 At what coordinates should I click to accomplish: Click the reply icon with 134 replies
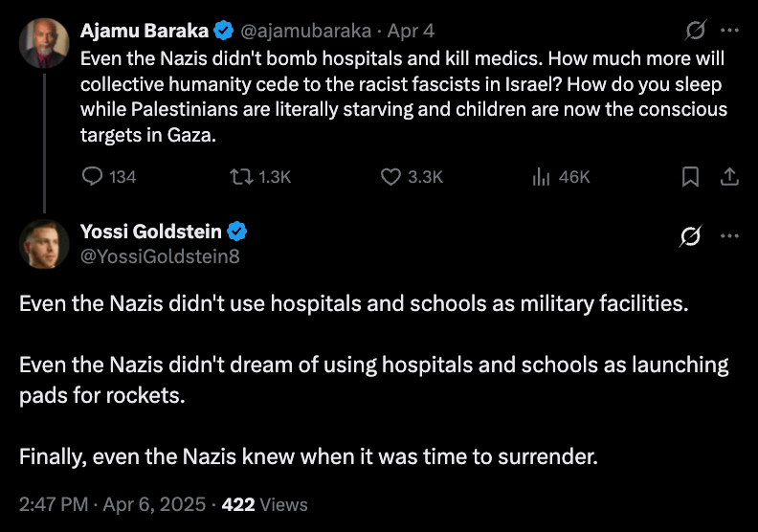click(93, 177)
